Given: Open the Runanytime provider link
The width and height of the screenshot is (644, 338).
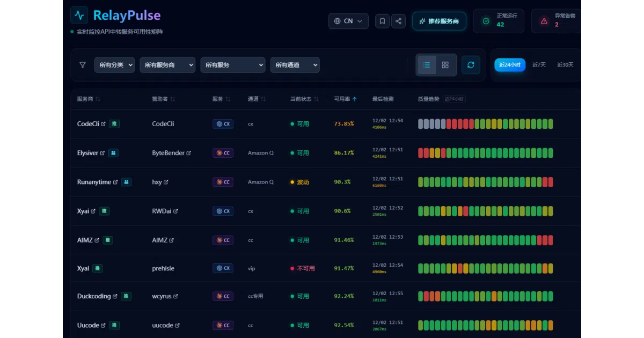Looking at the screenshot, I should coord(94,182).
